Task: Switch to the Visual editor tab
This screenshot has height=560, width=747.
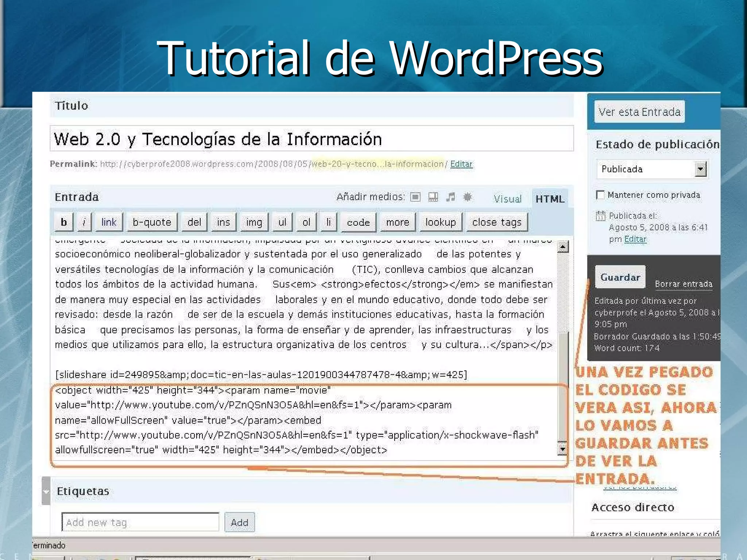Action: [x=507, y=199]
